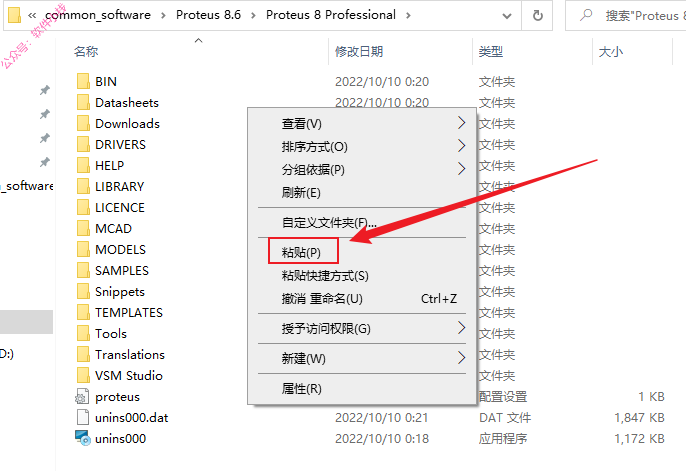Image resolution: width=686 pixels, height=471 pixels.
Task: Click the Snippets folder icon
Action: pos(83,291)
